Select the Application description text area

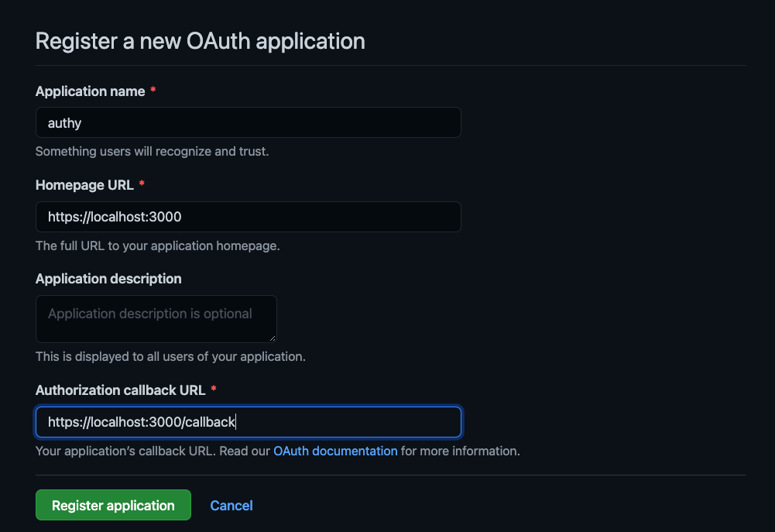tap(155, 318)
